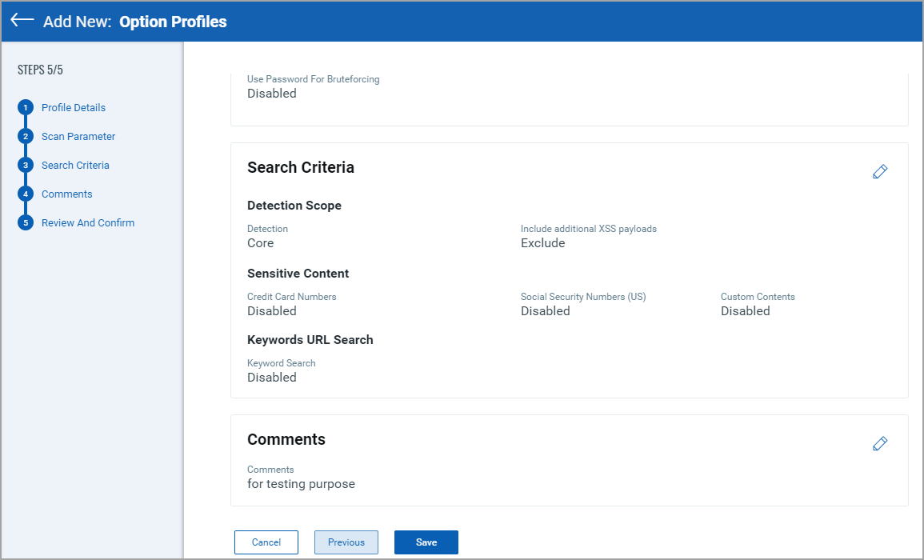Select step circle 2 in the sidebar
The image size is (924, 560).
coord(25,136)
